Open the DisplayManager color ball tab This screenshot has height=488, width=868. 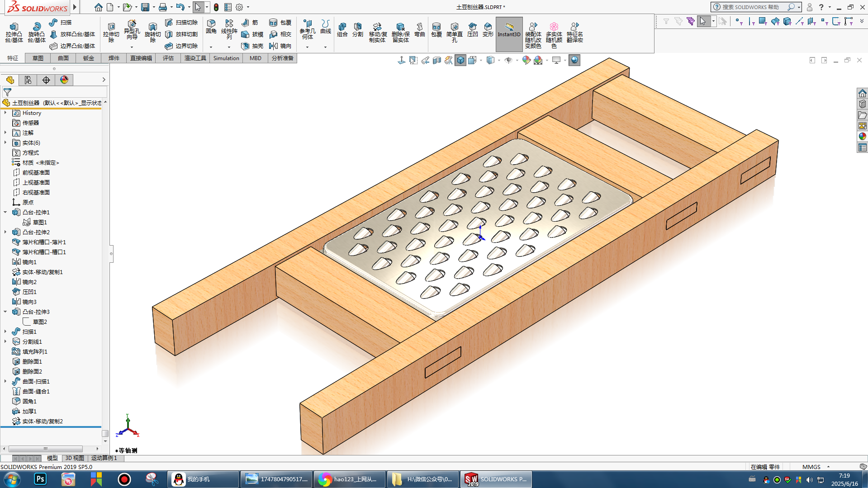click(x=64, y=80)
